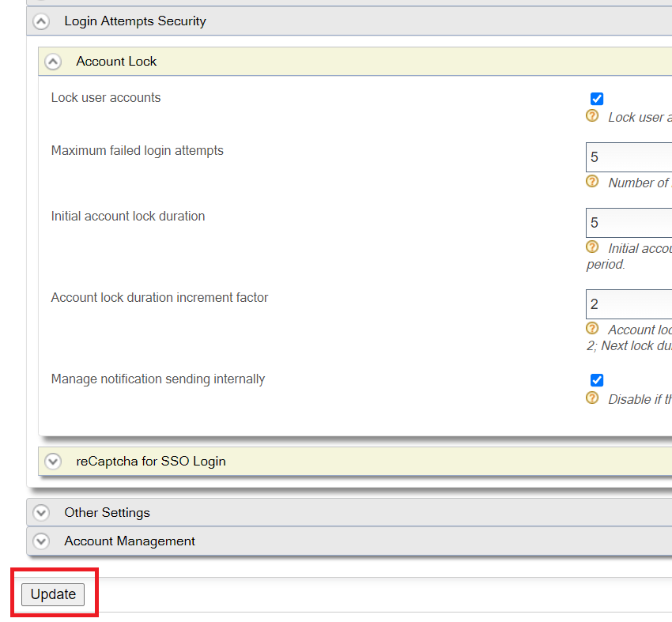Open help for Maximum failed login attempts
This screenshot has height=622, width=672.
coord(592,181)
